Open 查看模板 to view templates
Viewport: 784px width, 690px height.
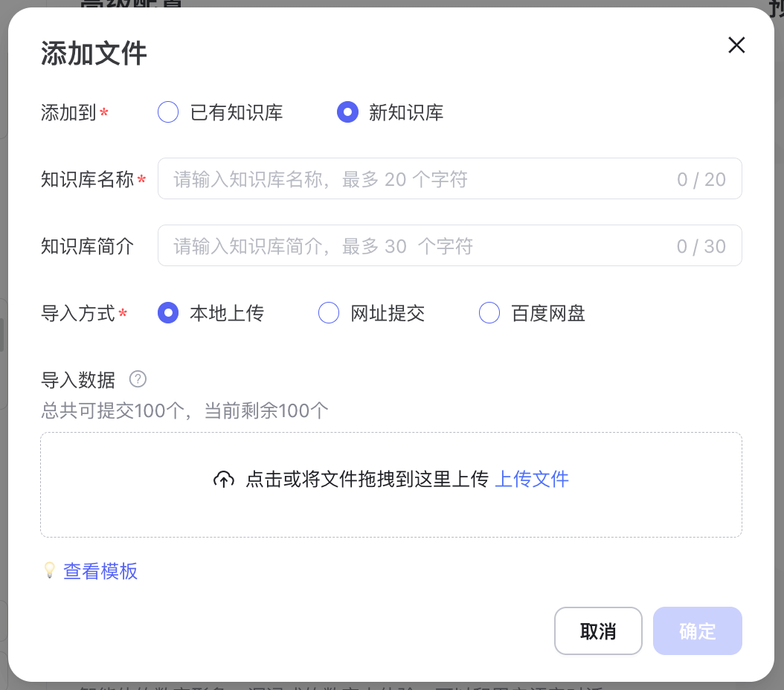[100, 571]
